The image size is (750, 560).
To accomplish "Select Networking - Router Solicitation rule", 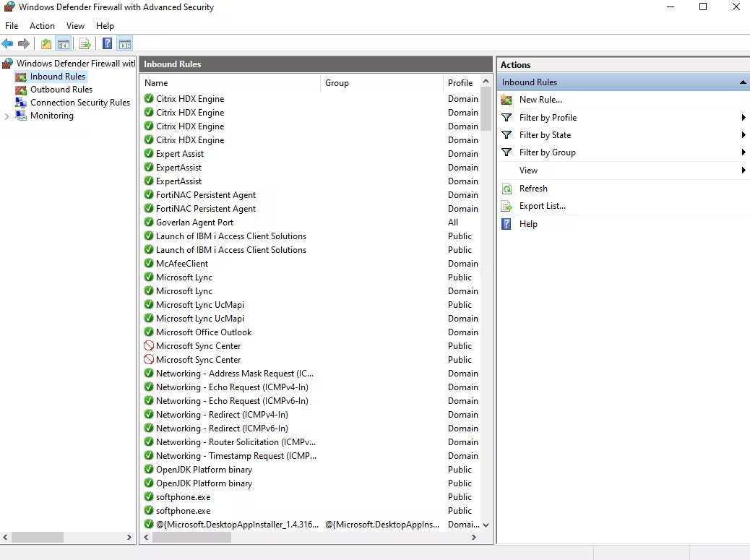I will click(x=311, y=442).
